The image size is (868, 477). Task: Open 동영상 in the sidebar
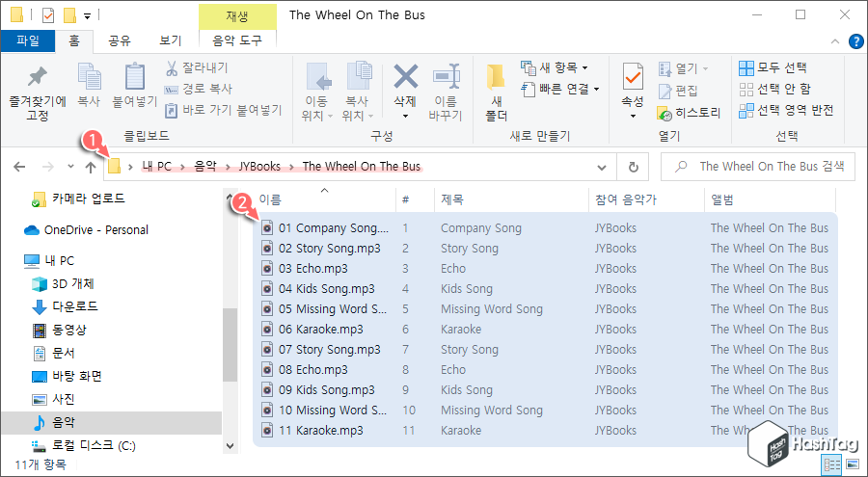pos(59,331)
